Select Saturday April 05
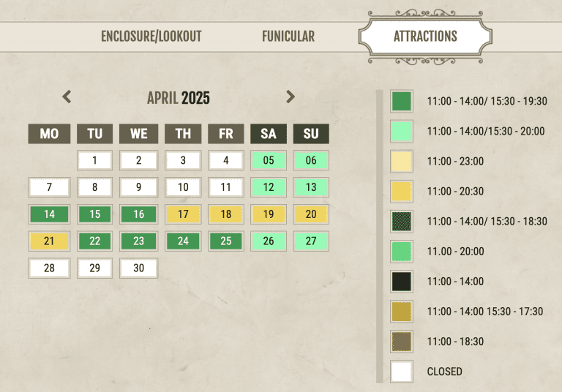Screen dimensions: 562x392 (x=269, y=160)
